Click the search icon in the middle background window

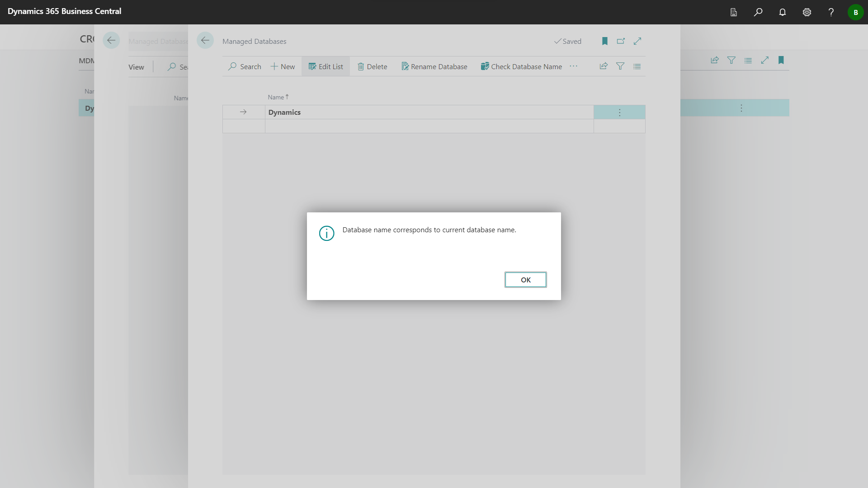pos(172,66)
